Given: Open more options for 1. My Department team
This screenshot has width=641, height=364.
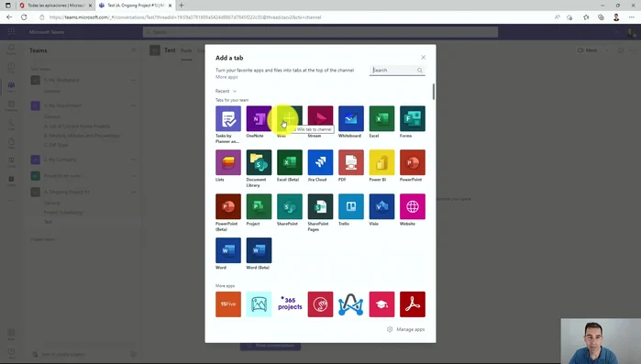Looking at the screenshot, I should (133, 105).
